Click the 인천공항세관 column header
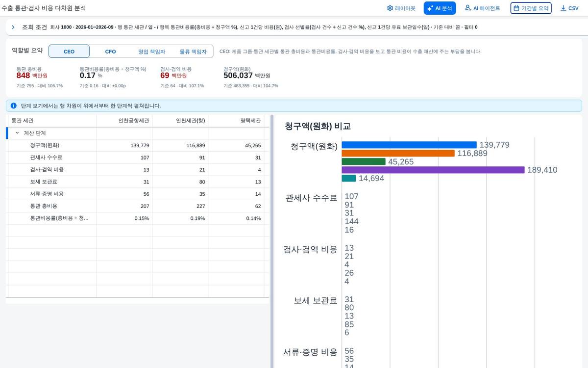 point(124,121)
